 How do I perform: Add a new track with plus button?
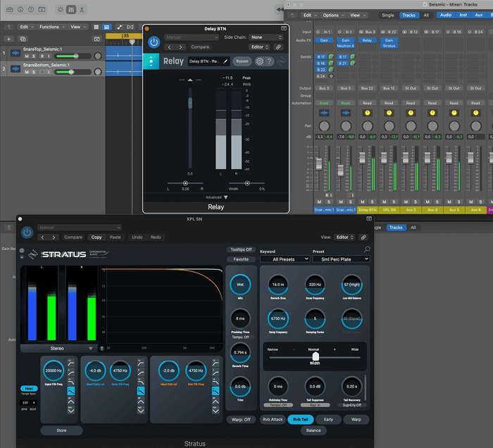pyautogui.click(x=8, y=39)
